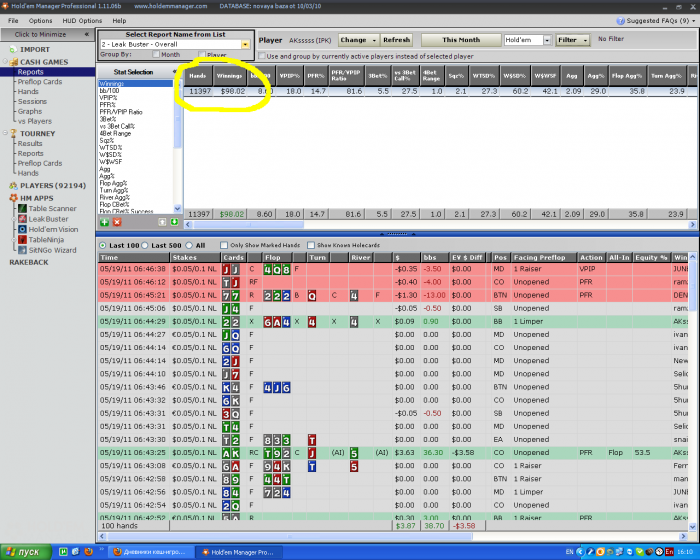The width and height of the screenshot is (700, 560).
Task: Enable use currently active players checkbox
Action: [262, 56]
